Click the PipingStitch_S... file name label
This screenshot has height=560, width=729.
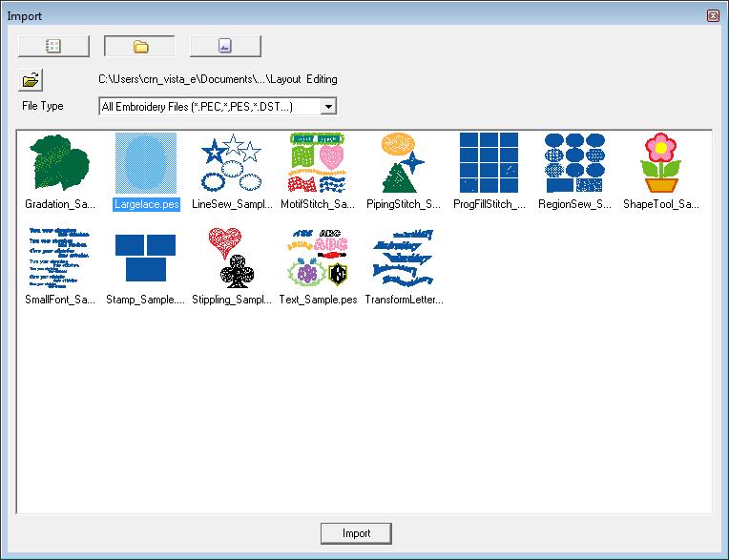(403, 204)
